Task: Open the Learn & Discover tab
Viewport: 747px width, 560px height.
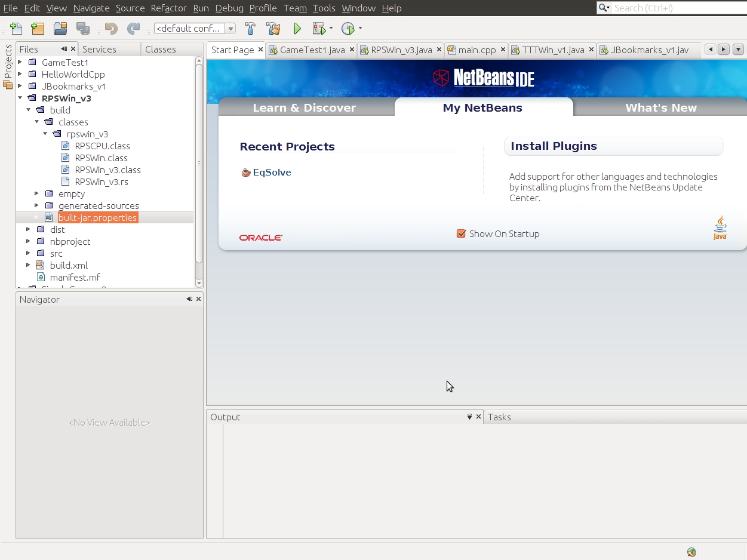Action: point(305,107)
